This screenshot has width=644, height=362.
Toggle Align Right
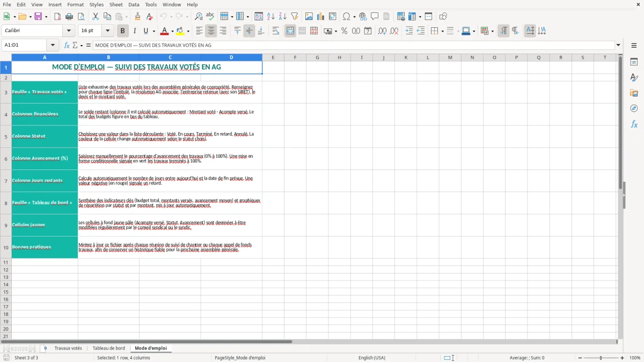(x=223, y=31)
